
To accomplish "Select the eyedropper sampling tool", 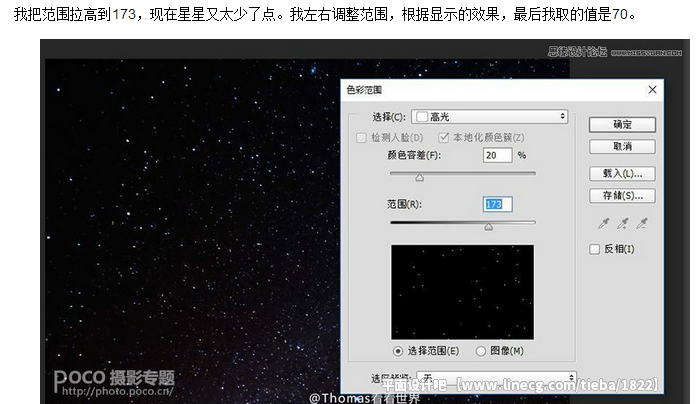I will tap(603, 223).
